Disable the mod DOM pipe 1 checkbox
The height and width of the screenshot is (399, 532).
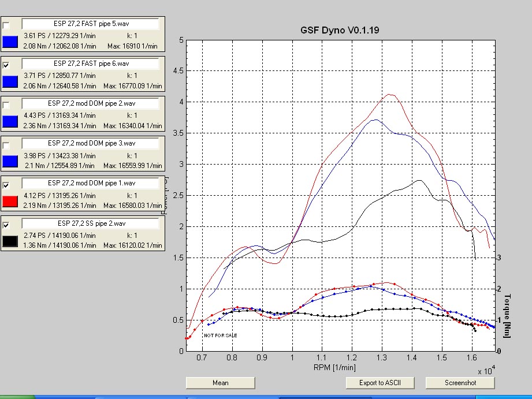coord(6,185)
